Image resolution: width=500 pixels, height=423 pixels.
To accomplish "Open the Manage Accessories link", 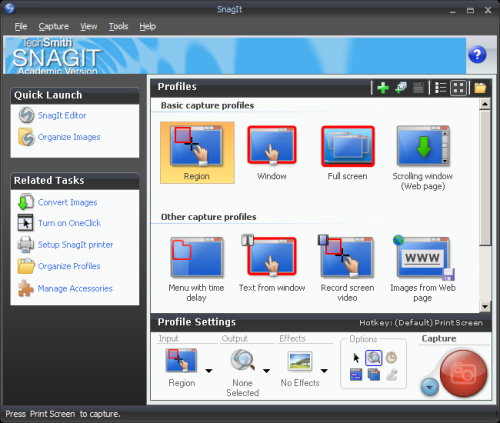I will click(75, 288).
